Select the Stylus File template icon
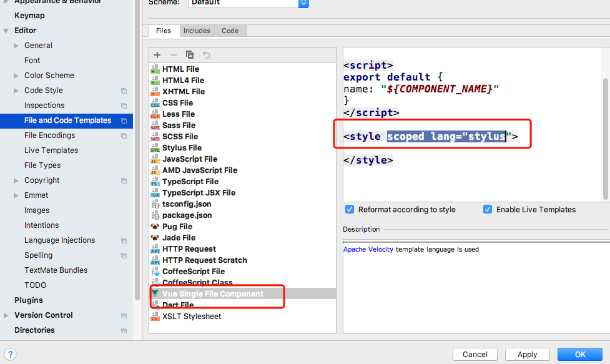This screenshot has height=364, width=610. click(155, 148)
